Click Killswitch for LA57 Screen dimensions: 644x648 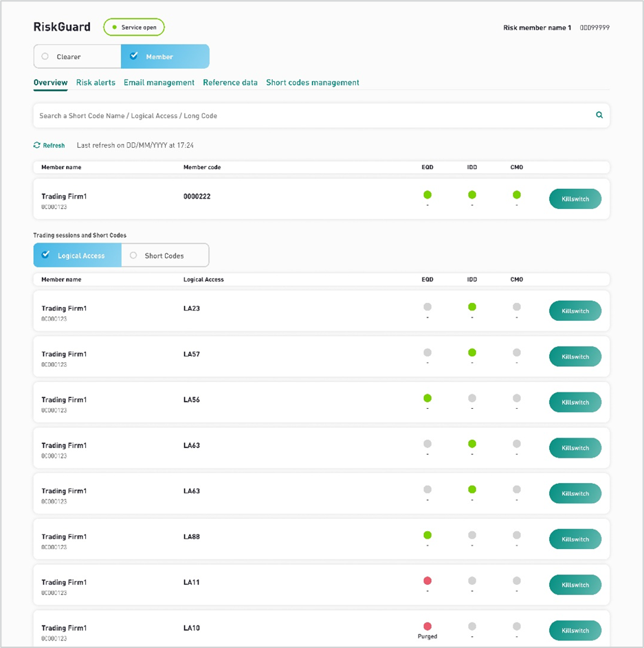coord(575,357)
